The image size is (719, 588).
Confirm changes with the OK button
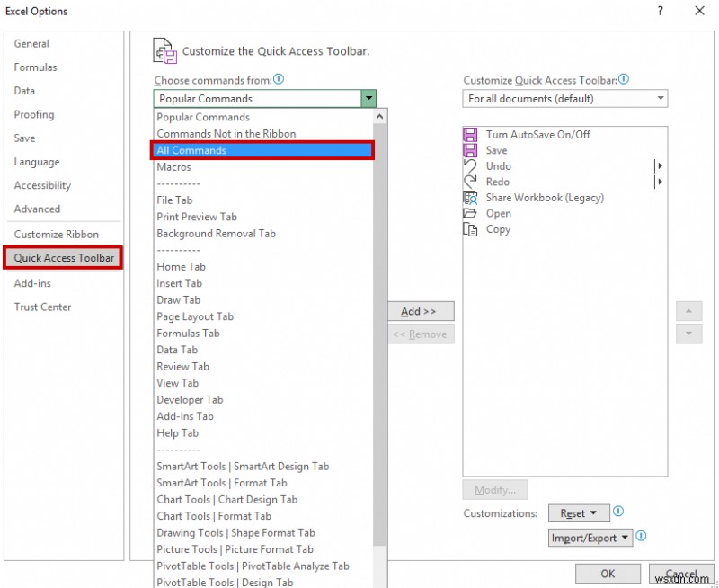point(608,574)
